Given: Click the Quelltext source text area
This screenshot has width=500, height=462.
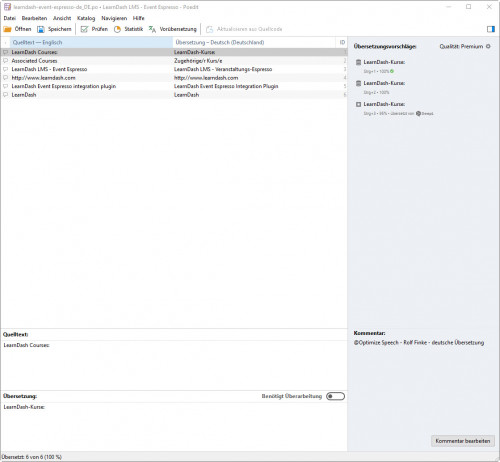Looking at the screenshot, I should [x=173, y=365].
